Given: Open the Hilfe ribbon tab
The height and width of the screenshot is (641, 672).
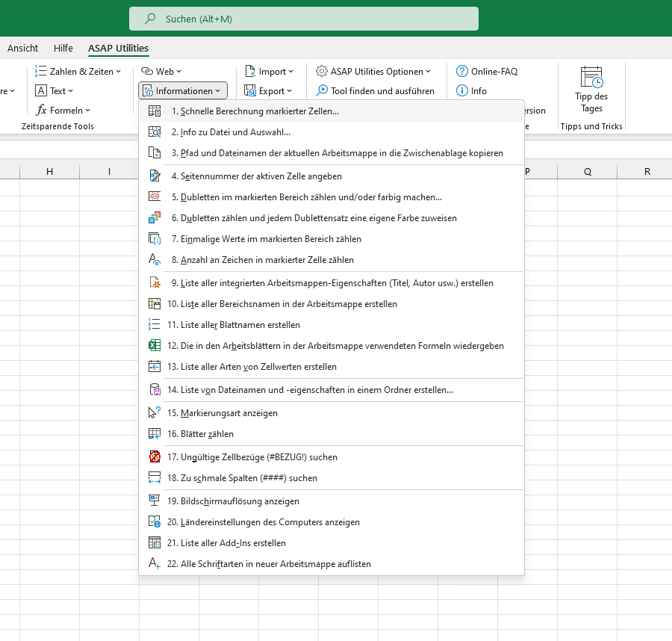Looking at the screenshot, I should point(63,48).
